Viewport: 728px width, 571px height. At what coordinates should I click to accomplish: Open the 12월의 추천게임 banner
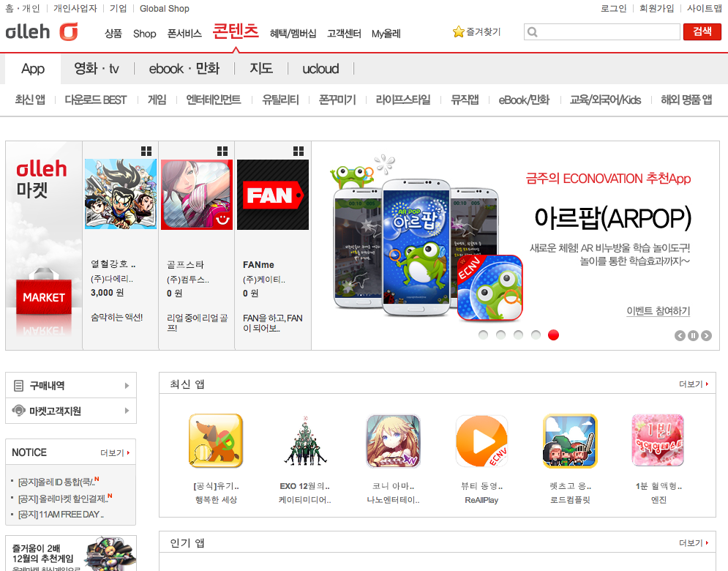click(70, 553)
